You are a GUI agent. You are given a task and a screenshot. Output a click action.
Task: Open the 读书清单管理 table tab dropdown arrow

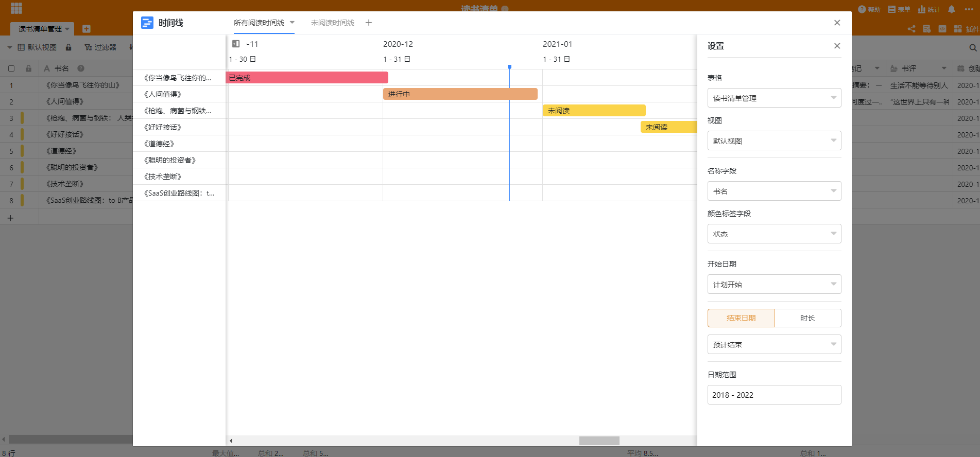[67, 29]
